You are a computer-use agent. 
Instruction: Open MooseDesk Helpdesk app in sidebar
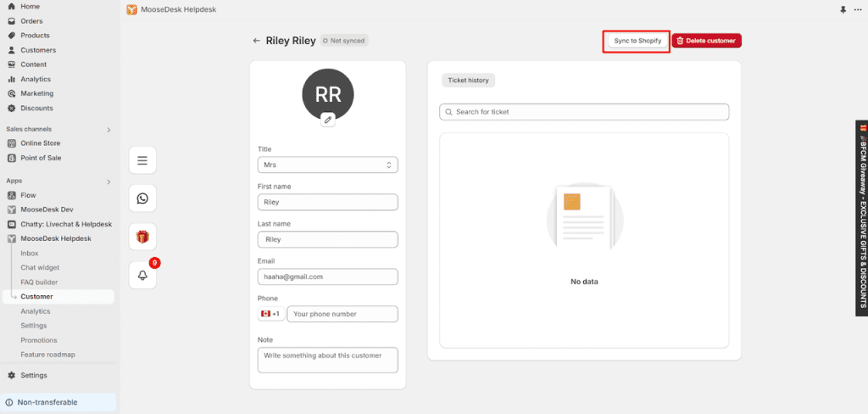click(56, 238)
